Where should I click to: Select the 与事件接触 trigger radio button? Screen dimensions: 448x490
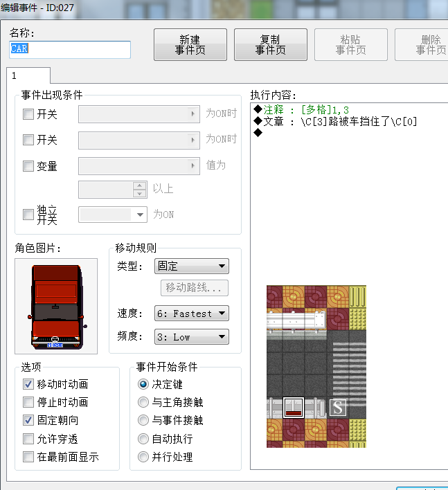pyautogui.click(x=143, y=420)
